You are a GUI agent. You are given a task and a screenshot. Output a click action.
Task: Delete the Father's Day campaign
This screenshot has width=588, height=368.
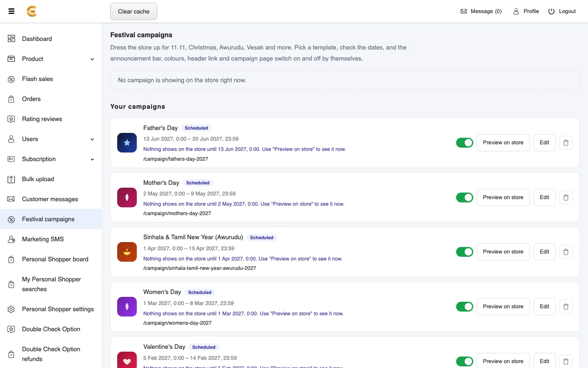pos(566,143)
